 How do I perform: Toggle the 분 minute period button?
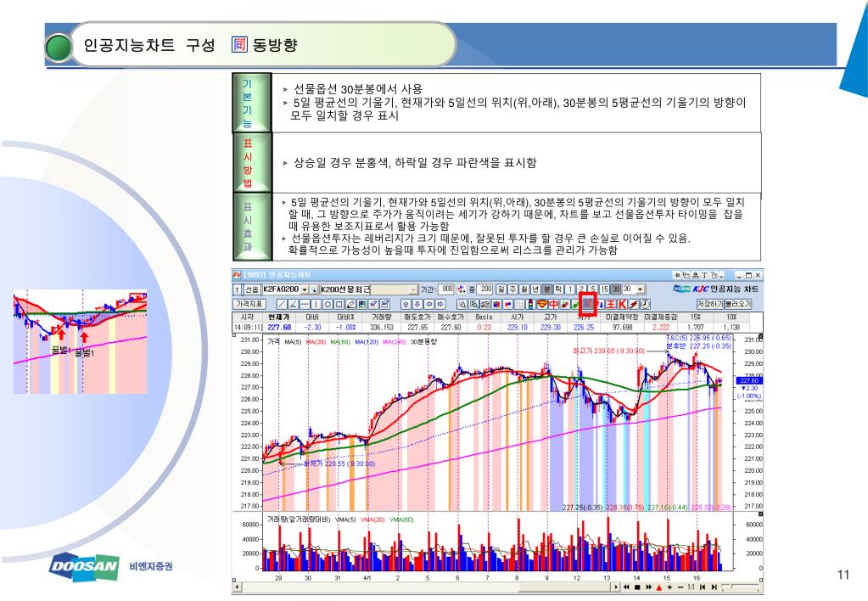[x=546, y=289]
